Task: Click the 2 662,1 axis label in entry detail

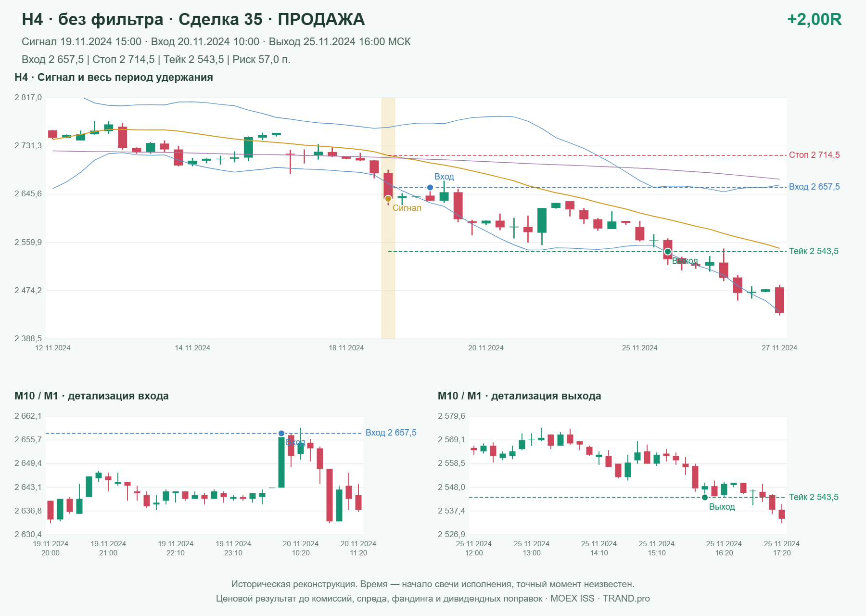Action: (x=28, y=416)
